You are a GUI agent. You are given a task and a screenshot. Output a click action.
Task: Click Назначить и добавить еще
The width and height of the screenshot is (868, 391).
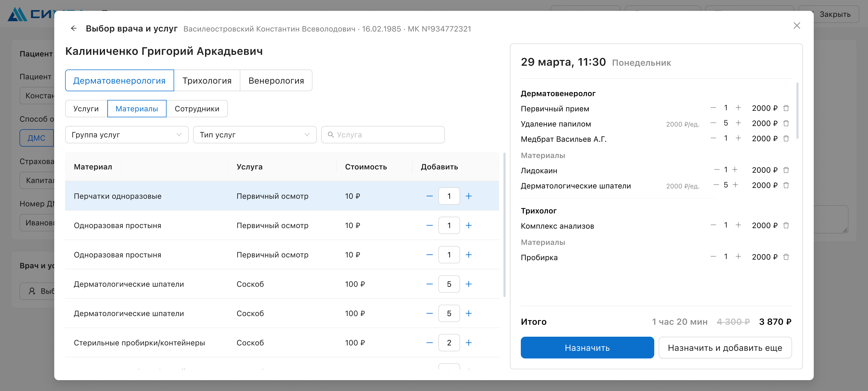click(725, 348)
